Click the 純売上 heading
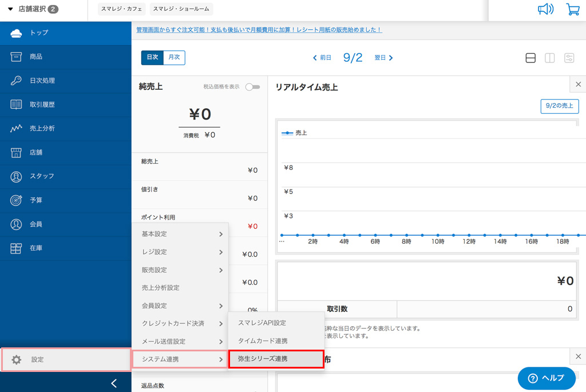This screenshot has width=586, height=392. [x=151, y=86]
